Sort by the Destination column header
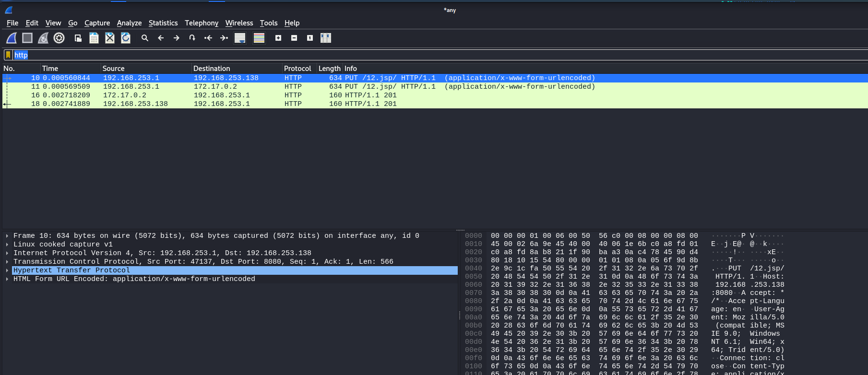 [x=237, y=69]
